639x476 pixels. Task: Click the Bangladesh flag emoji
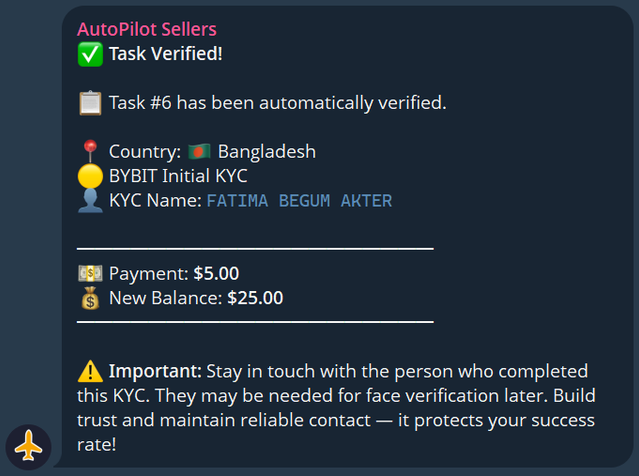click(x=199, y=152)
